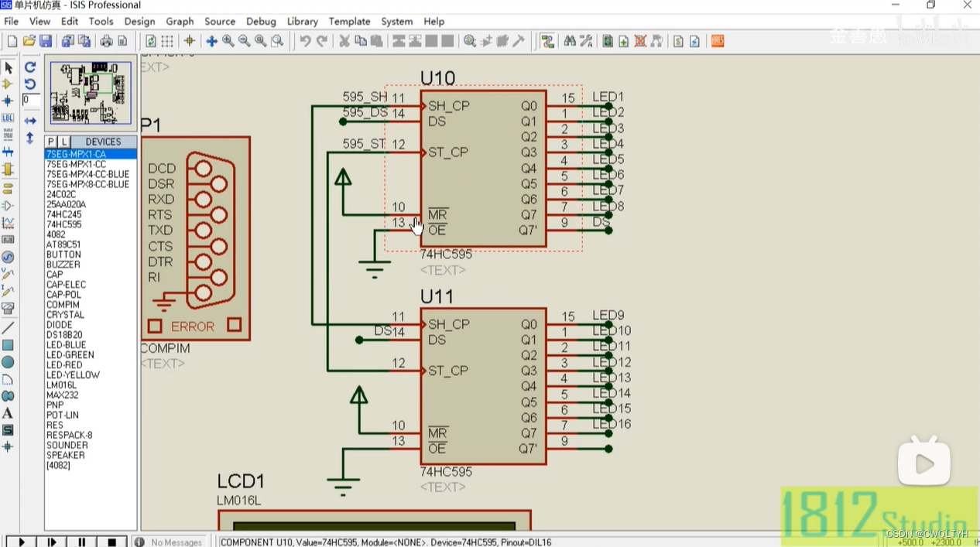Screen dimensions: 980x547
Task: Select the 2D graphics box tool
Action: pyautogui.click(x=8, y=345)
